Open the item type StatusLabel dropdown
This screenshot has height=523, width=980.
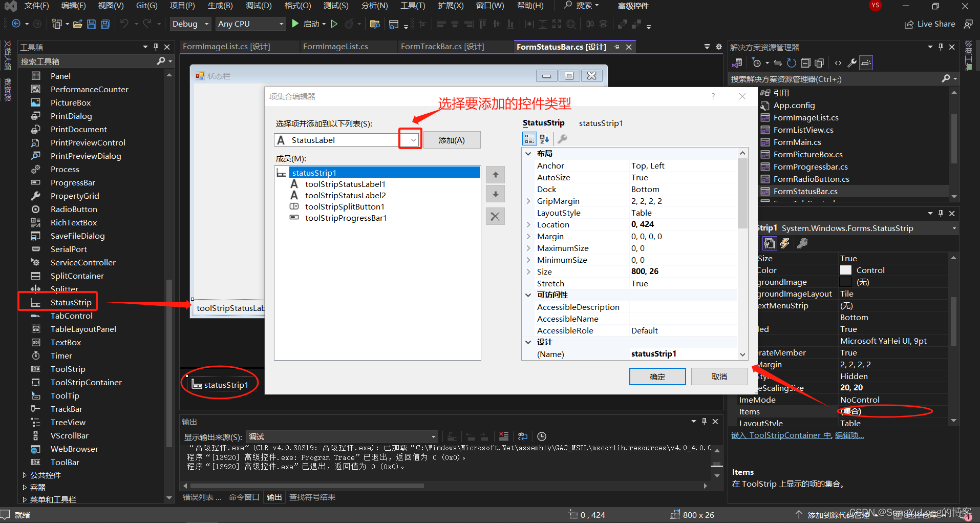(413, 140)
